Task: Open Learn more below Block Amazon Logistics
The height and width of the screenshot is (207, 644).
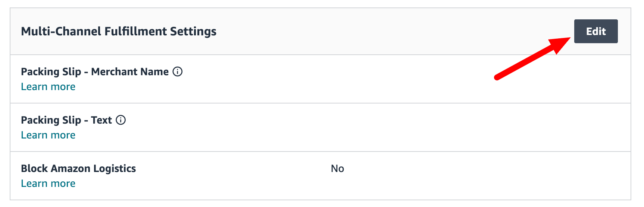Action: (x=48, y=184)
